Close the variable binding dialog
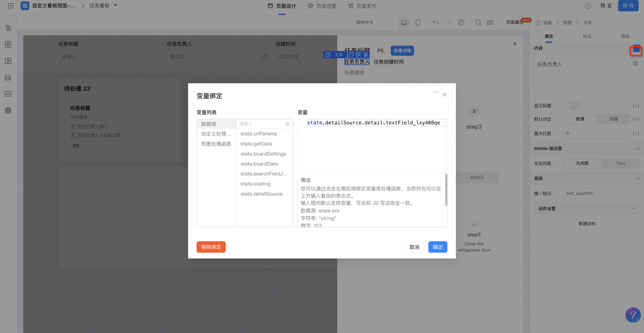The width and height of the screenshot is (644, 333). click(444, 95)
